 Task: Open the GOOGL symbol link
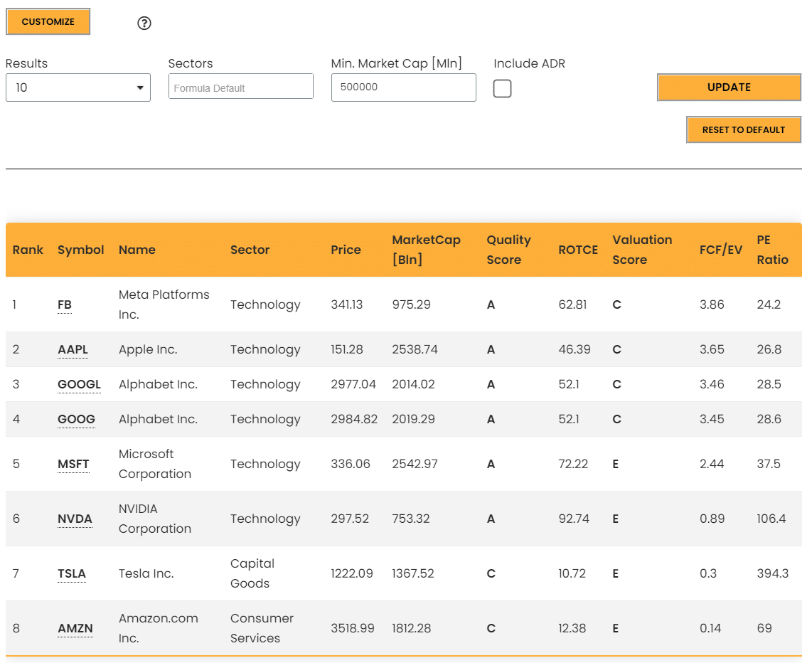[x=79, y=384]
